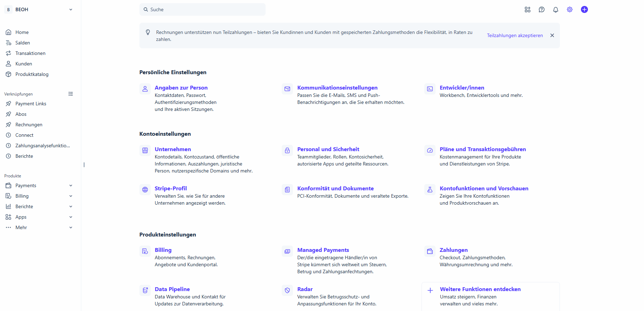Open Billing product settings link
This screenshot has height=311, width=644.
(163, 250)
